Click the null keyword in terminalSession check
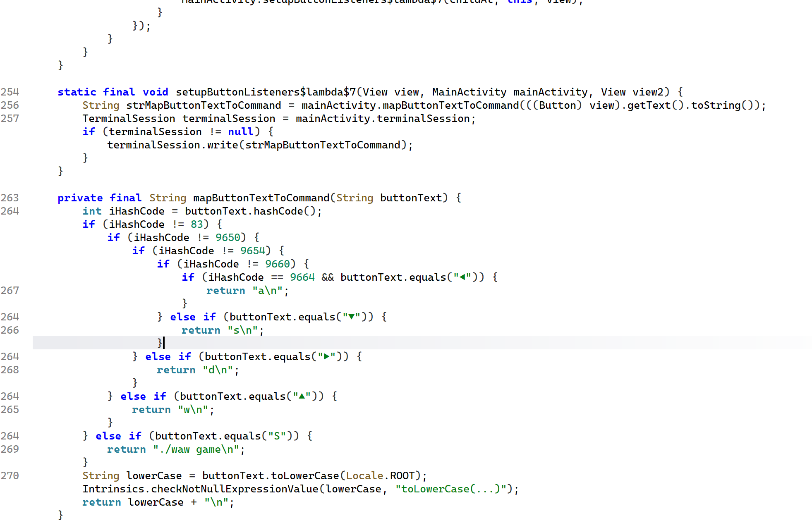 point(240,132)
